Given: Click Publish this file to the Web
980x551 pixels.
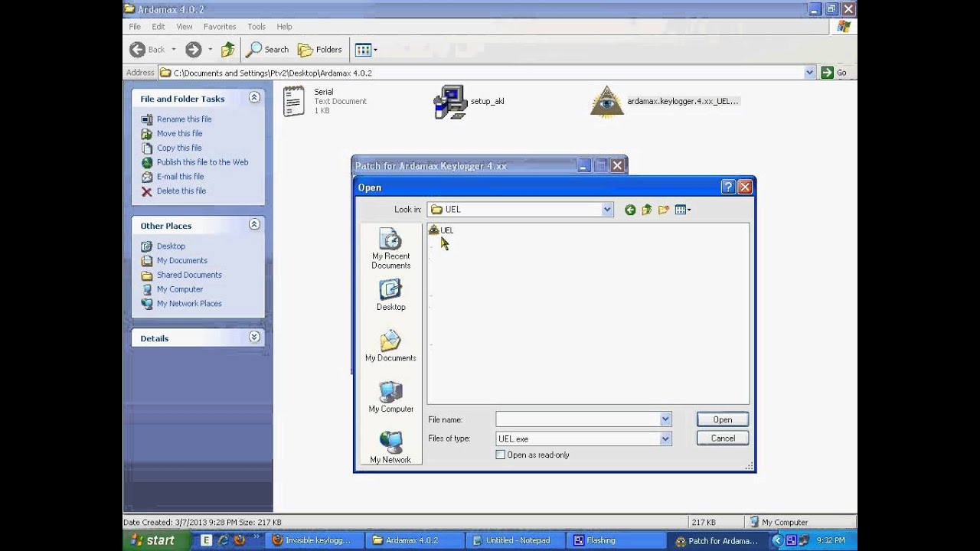Looking at the screenshot, I should pos(202,162).
